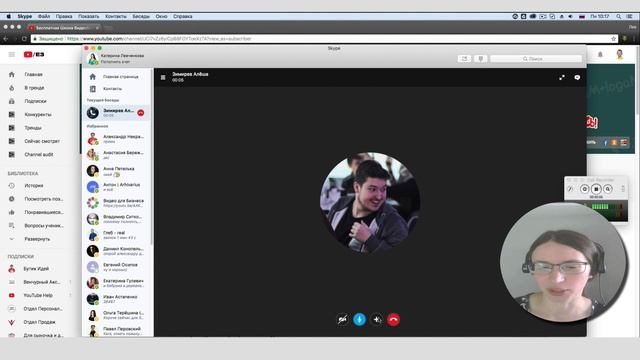This screenshot has width=640, height=360.
Task: Open the Бутик Идей subscription channel
Action: coord(40,269)
